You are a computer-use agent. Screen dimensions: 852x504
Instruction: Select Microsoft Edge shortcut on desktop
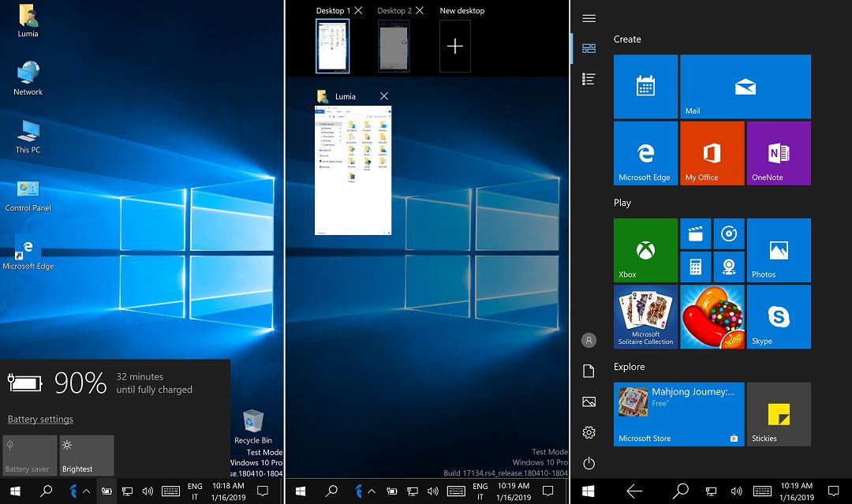[28, 252]
